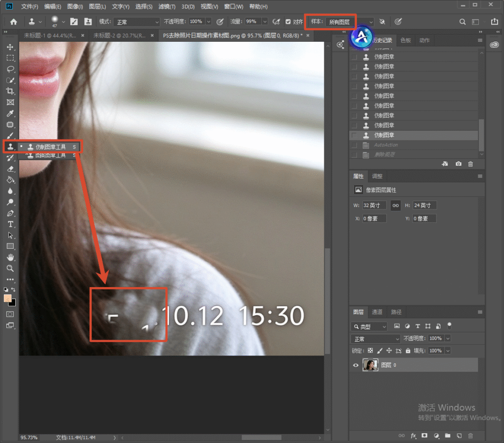Delete current history state
504x443 pixels.
click(471, 164)
